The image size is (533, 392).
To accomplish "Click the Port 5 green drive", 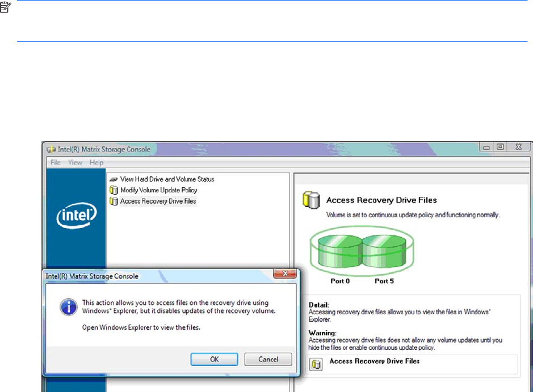I will (x=384, y=251).
